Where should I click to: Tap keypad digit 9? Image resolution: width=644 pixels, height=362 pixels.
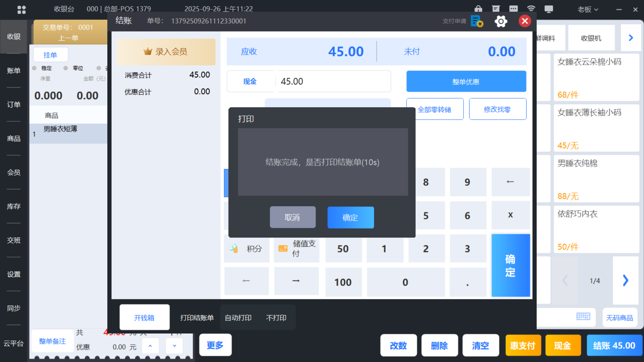tap(468, 182)
